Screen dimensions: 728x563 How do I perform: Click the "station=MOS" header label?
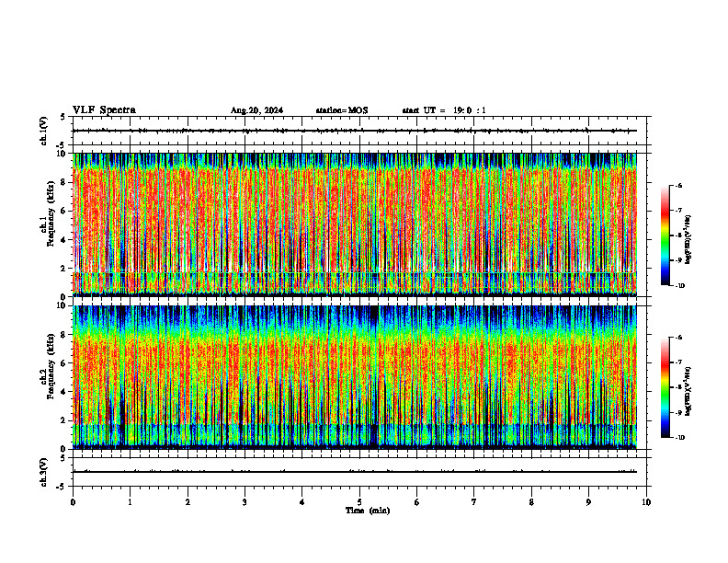click(342, 110)
